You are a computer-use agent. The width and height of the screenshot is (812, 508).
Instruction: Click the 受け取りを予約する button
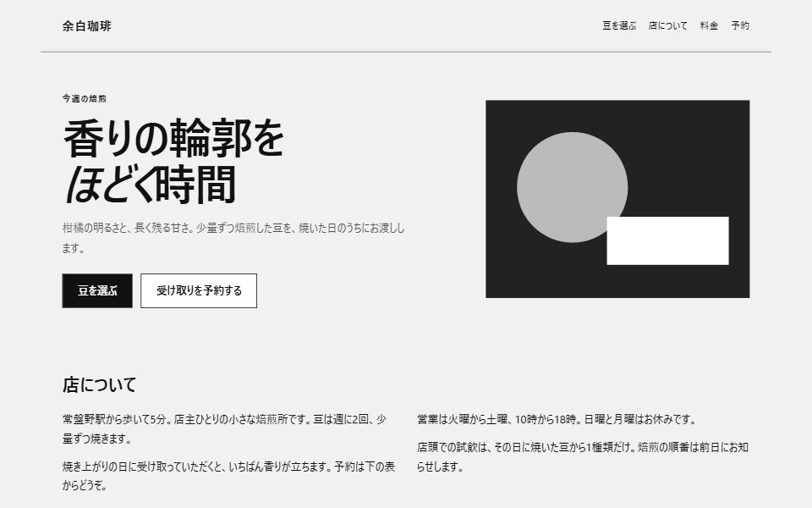[x=199, y=290]
